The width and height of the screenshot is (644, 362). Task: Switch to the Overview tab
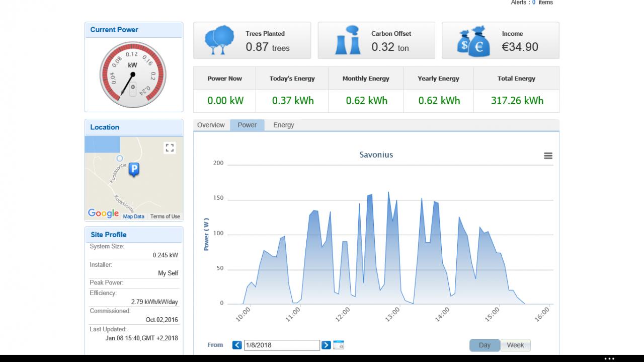[211, 125]
